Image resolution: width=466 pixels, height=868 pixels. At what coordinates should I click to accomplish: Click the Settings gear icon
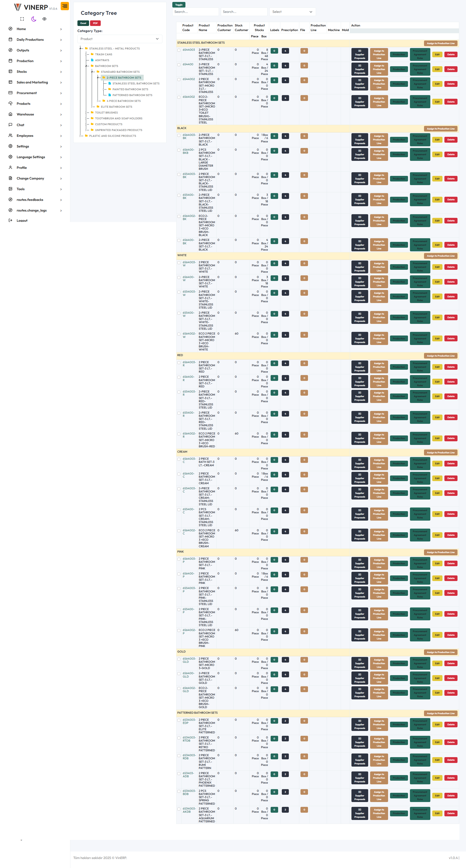click(x=10, y=146)
